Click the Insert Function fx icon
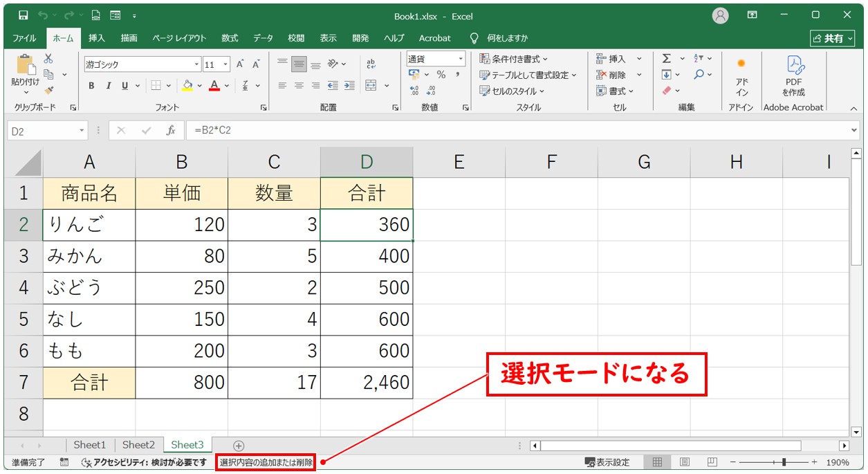 pos(170,130)
